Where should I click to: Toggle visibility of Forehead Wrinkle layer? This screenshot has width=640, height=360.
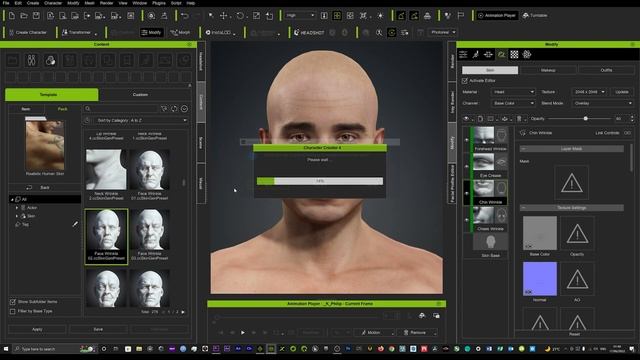(x=467, y=140)
